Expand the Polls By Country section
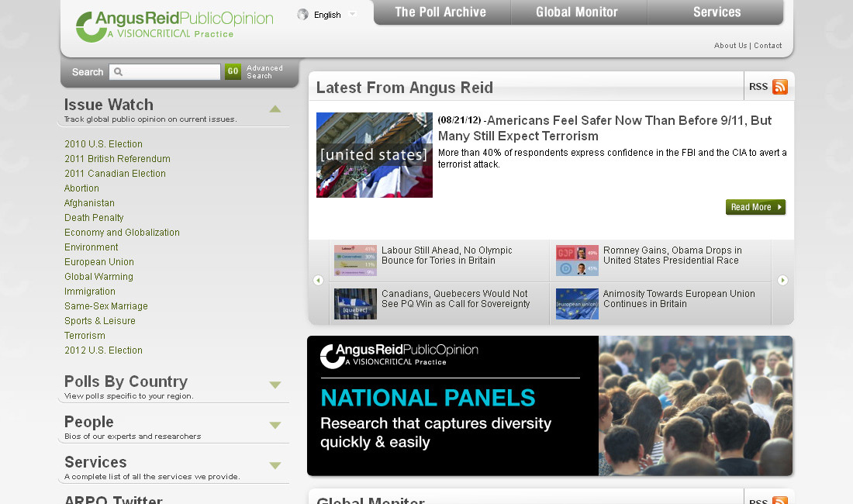Viewport: 853px width, 504px height. click(x=275, y=385)
